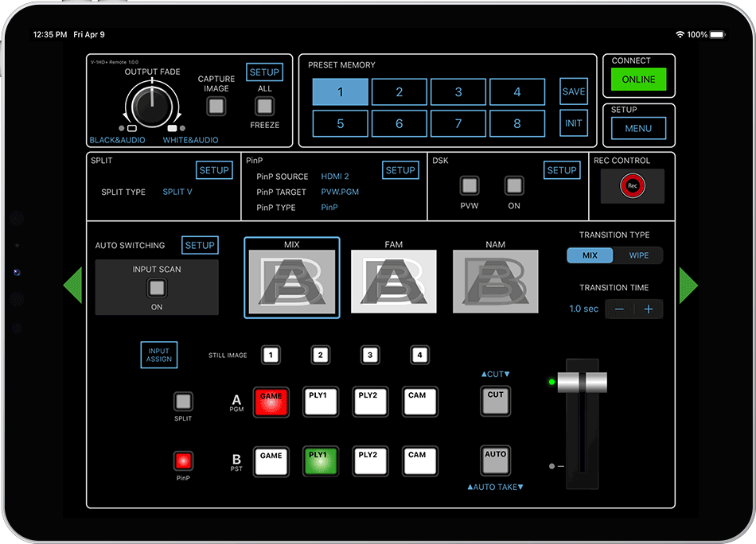Select still image 3
The height and width of the screenshot is (544, 756).
[369, 356]
